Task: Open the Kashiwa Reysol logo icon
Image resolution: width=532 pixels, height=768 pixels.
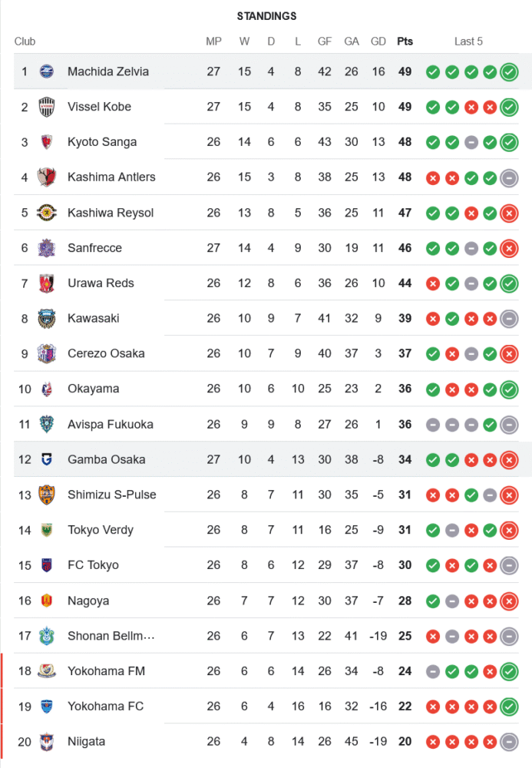Action: tap(47, 213)
